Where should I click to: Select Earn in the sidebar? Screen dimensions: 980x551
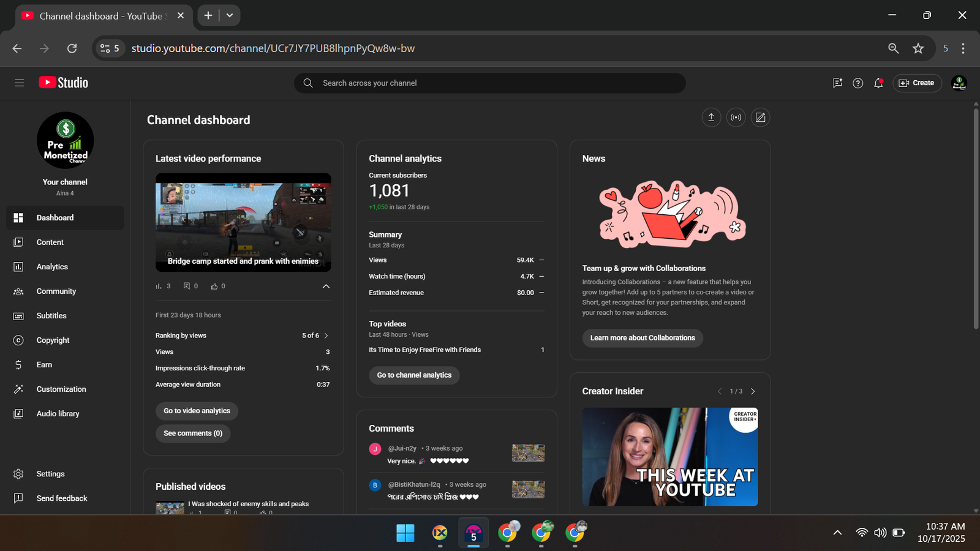[x=44, y=365]
